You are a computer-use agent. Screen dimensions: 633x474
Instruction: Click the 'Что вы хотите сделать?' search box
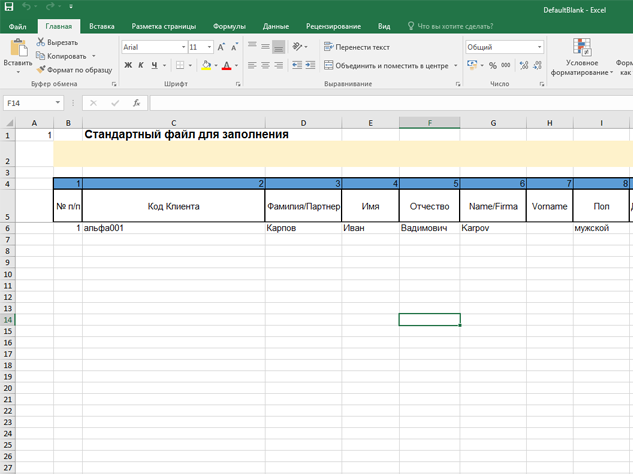(x=451, y=26)
